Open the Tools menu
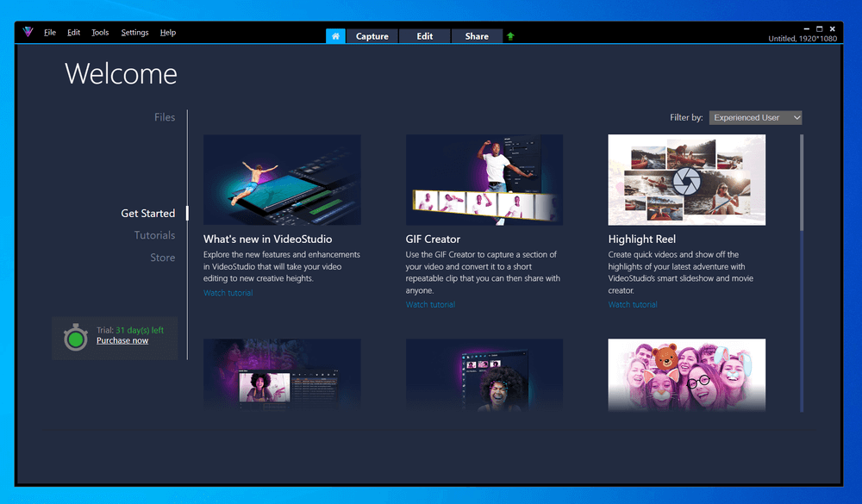The image size is (862, 504). coord(100,33)
